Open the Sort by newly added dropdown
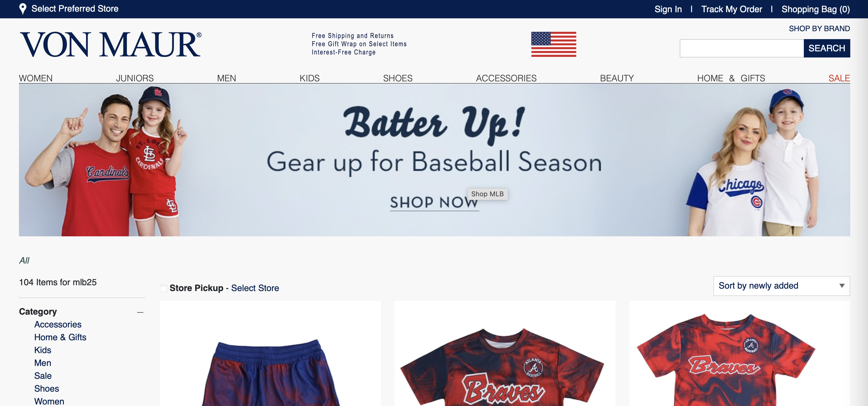The width and height of the screenshot is (868, 406). click(x=782, y=285)
